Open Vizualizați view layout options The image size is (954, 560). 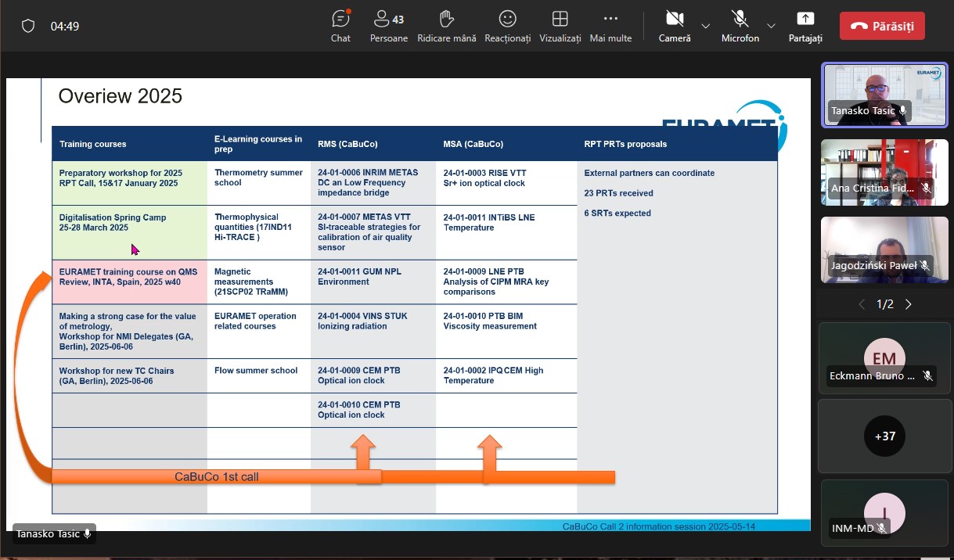click(x=560, y=25)
